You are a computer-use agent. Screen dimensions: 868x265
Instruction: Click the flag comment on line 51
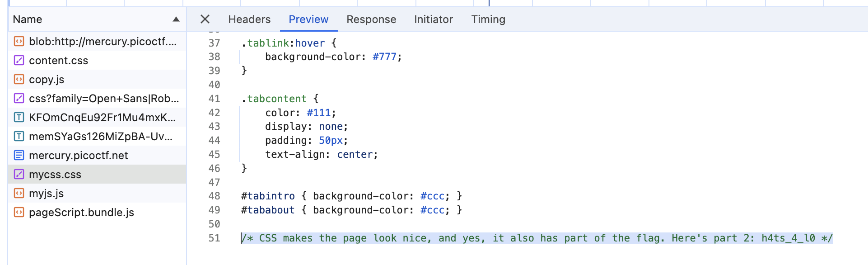537,238
